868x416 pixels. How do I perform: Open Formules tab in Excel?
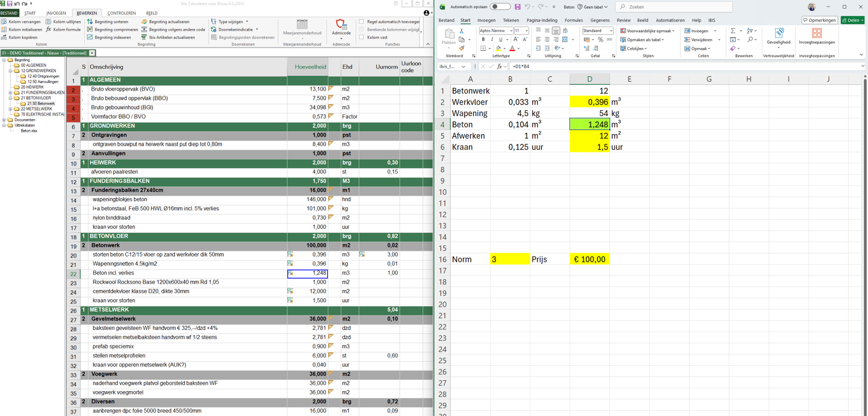click(x=574, y=20)
